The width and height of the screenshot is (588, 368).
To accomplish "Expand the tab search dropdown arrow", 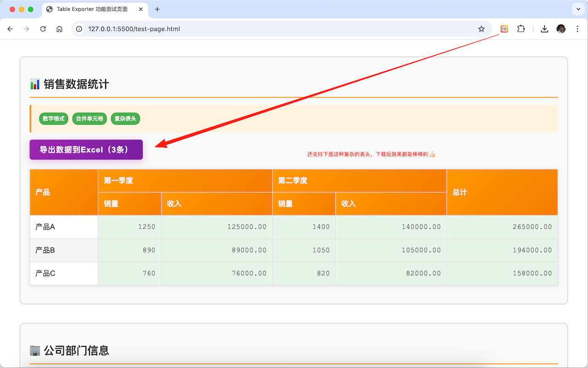I will point(577,9).
